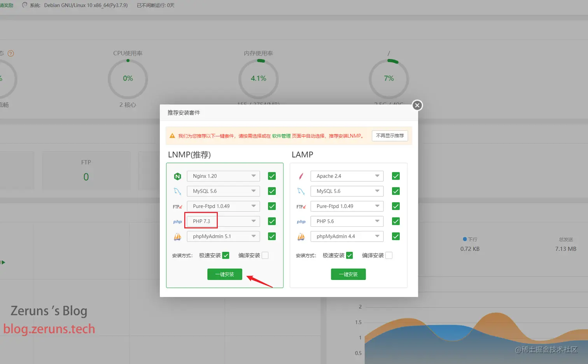The width and height of the screenshot is (588, 364).
Task: Click the MySQL dolphin icon in LNMP column
Action: (x=177, y=191)
